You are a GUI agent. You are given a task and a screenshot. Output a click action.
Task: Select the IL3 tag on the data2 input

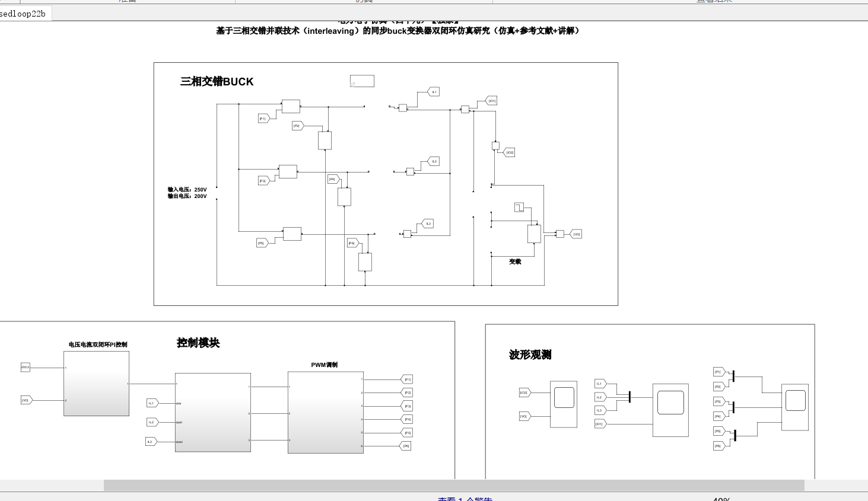[151, 442]
